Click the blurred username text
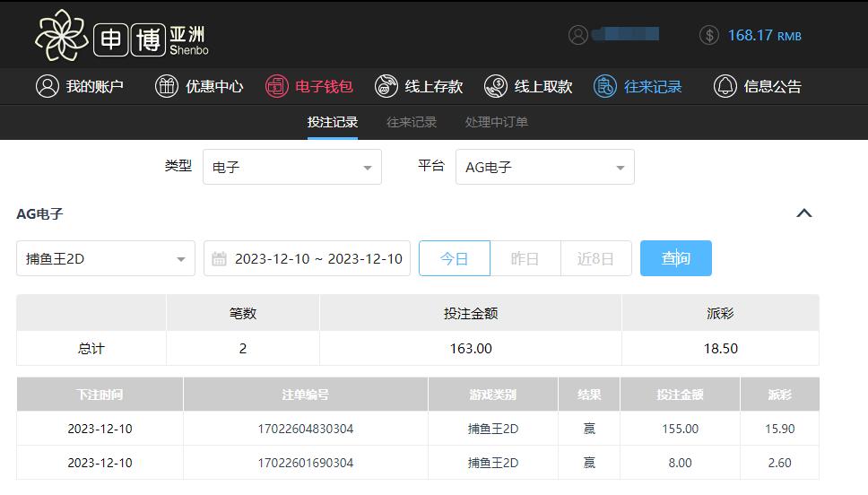This screenshot has width=868, height=495. [x=626, y=34]
